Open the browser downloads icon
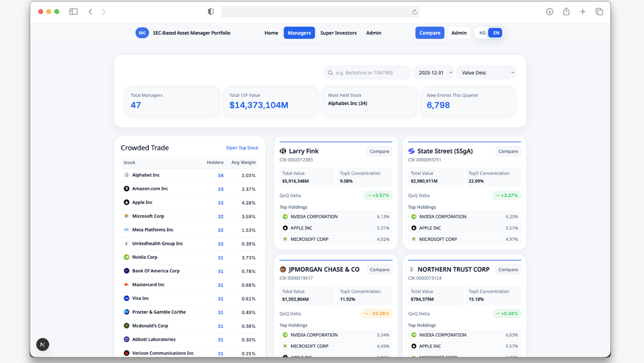The height and width of the screenshot is (363, 644). pyautogui.click(x=549, y=12)
